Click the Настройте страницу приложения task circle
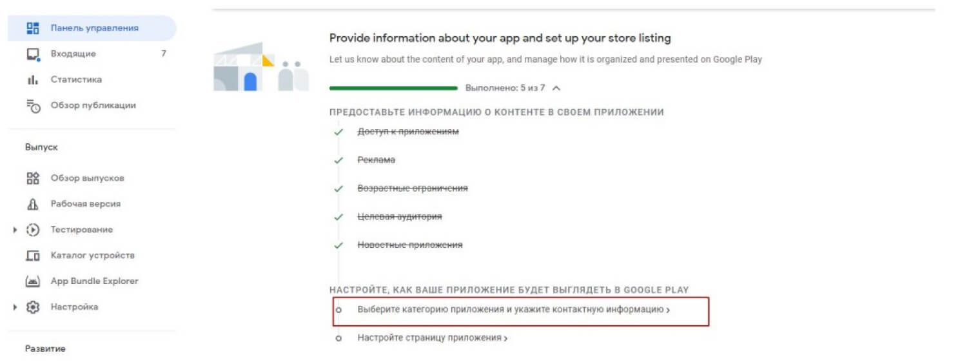This screenshot has width=980, height=364. click(x=338, y=338)
